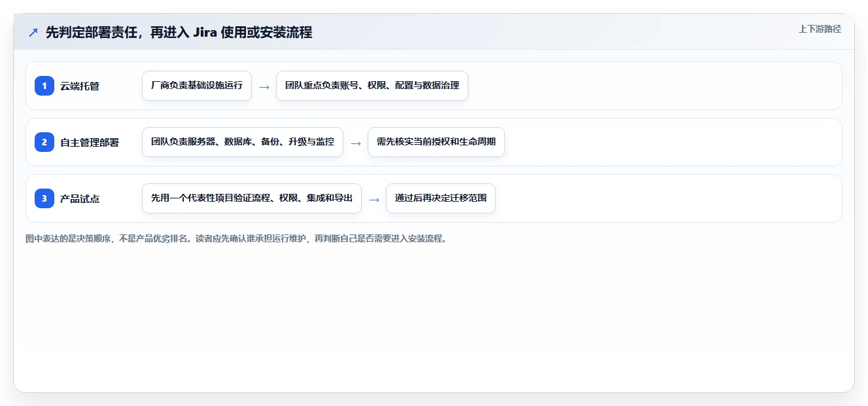Click the number 1 badge for 云端托管
868x406 pixels.
coord(44,86)
